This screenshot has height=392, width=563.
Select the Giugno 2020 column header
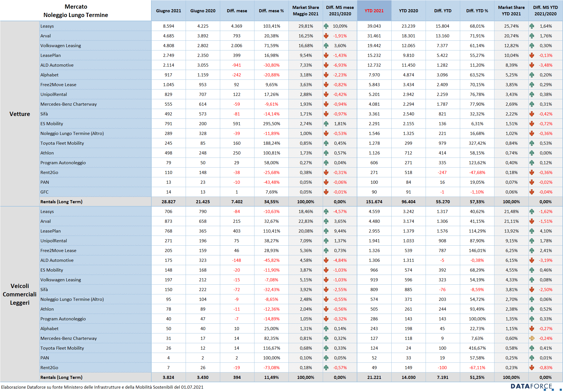203,11
